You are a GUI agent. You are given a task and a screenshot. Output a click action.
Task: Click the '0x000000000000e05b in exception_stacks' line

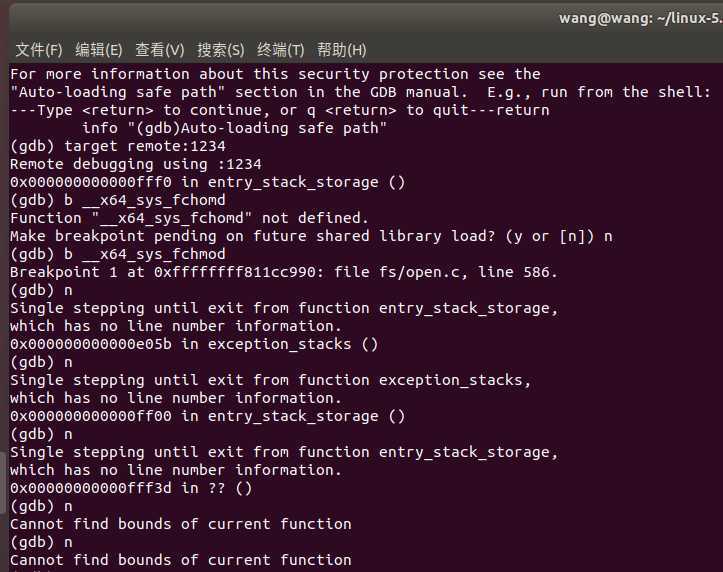[x=194, y=344]
